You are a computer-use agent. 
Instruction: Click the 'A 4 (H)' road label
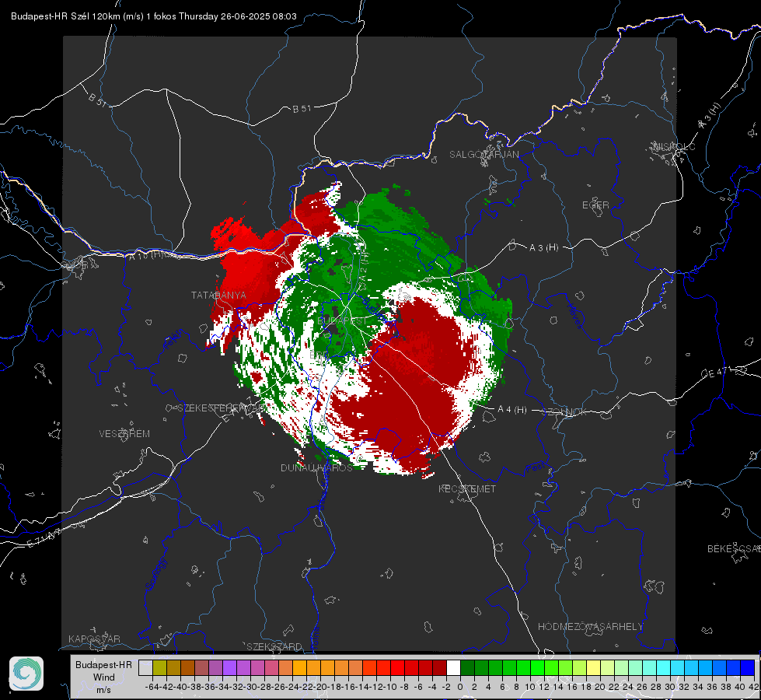[512, 410]
